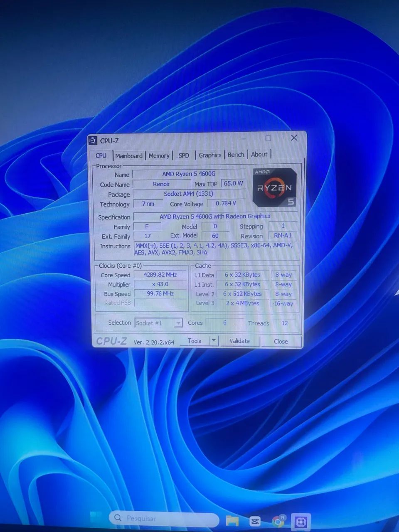Click the Multiplier value x 43.0
The height and width of the screenshot is (532, 399).
point(160,284)
